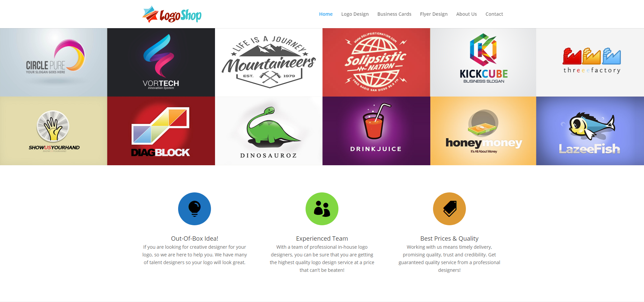
Task: Click the blue lightbulb idea icon
Action: coord(195,209)
